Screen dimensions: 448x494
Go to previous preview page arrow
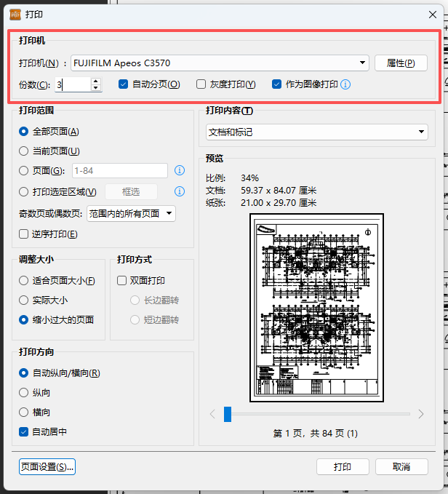coord(212,414)
